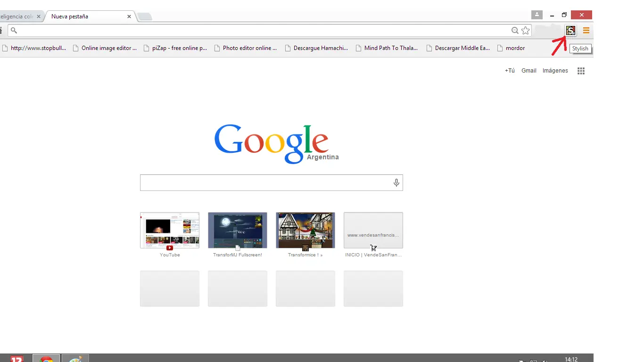Open the Descargue Hamachi bookmark
644x362 pixels.
(x=316, y=48)
